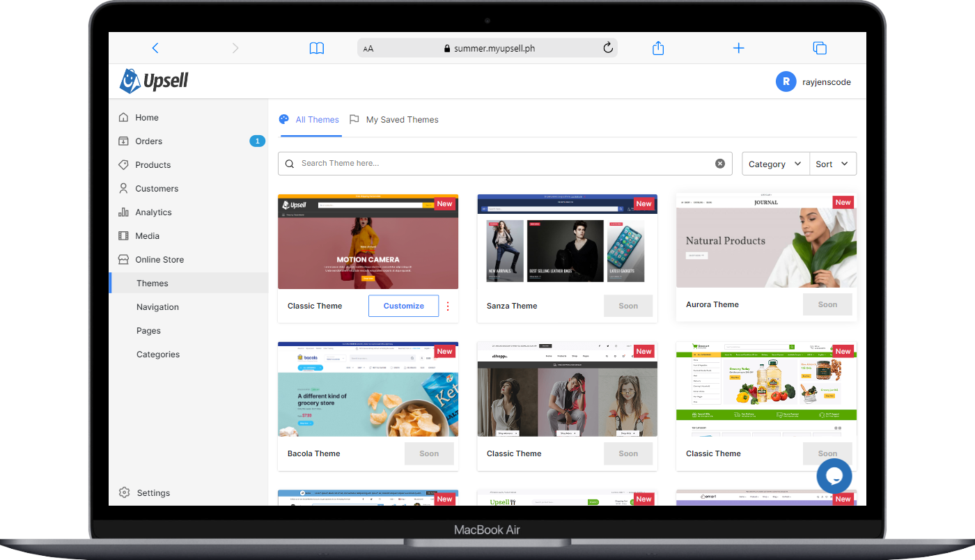
Task: Click the Online Store storefront icon
Action: coord(123,259)
